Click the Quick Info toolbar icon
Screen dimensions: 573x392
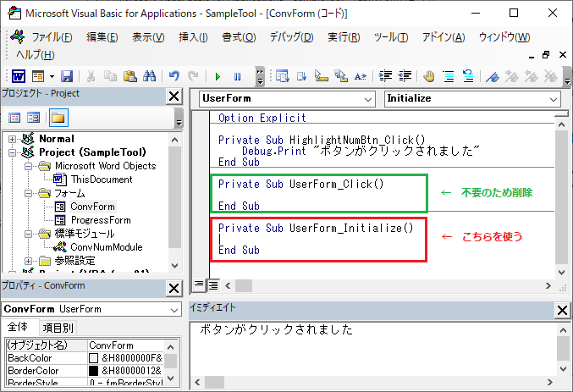322,76
